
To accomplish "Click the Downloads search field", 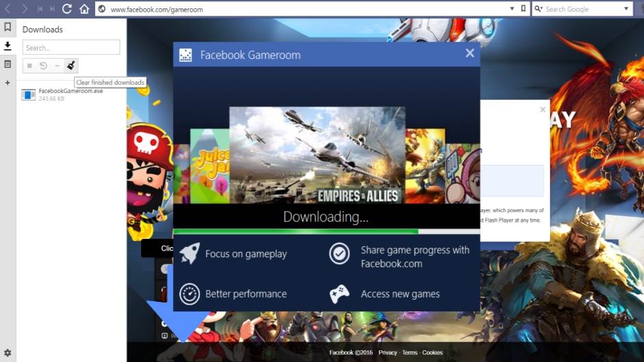I will point(71,47).
